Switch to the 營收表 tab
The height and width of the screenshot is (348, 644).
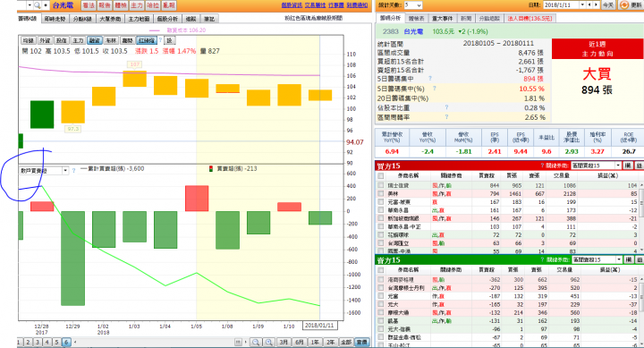click(416, 19)
